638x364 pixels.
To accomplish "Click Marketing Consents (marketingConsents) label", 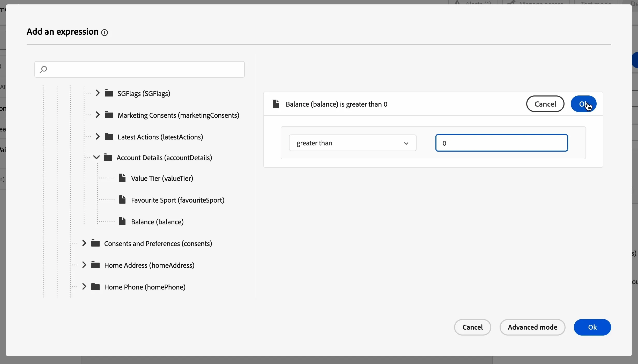I will [179, 115].
